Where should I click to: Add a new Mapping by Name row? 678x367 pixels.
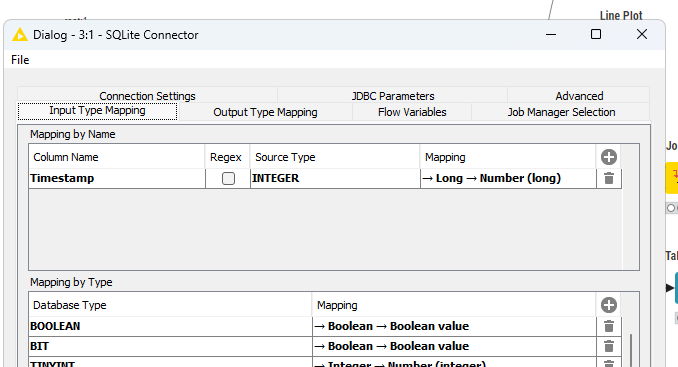[x=609, y=157]
